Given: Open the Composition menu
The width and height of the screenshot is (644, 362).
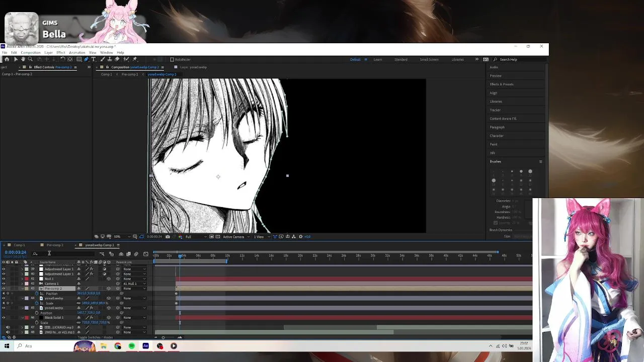Looking at the screenshot, I should pos(31,52).
